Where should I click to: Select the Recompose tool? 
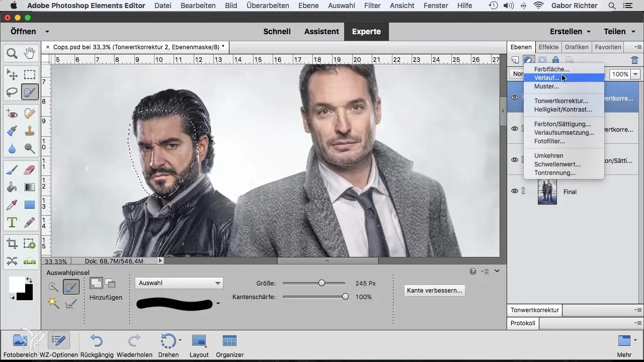point(30,244)
